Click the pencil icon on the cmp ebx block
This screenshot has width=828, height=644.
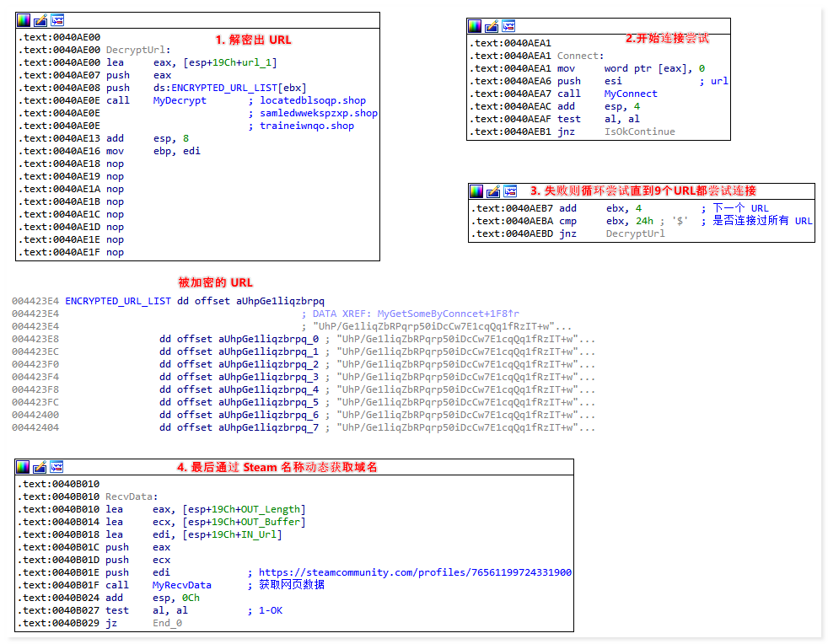point(492,191)
